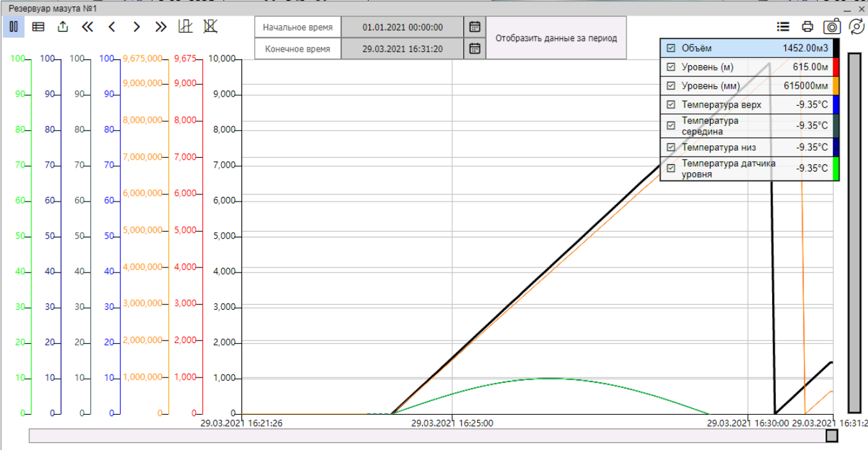Toggle the legend list icon

pyautogui.click(x=783, y=27)
